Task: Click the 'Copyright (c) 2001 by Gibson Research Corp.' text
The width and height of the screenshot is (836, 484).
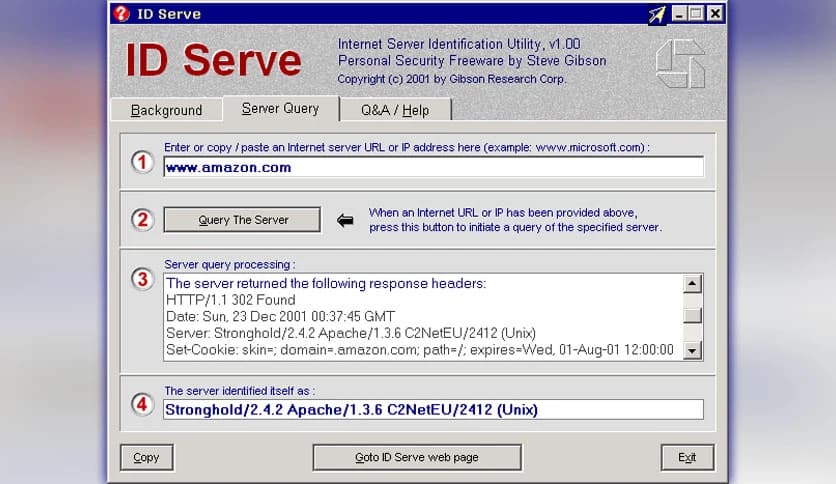Action: (452, 79)
